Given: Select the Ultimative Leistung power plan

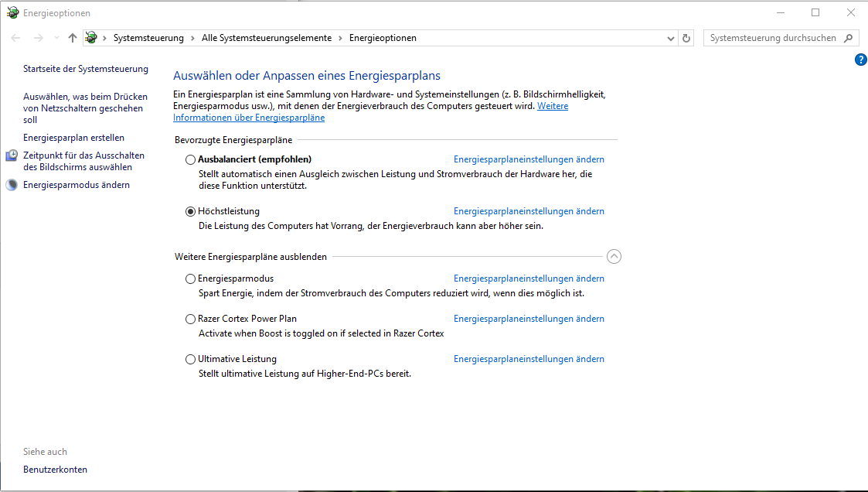Looking at the screenshot, I should click(190, 359).
